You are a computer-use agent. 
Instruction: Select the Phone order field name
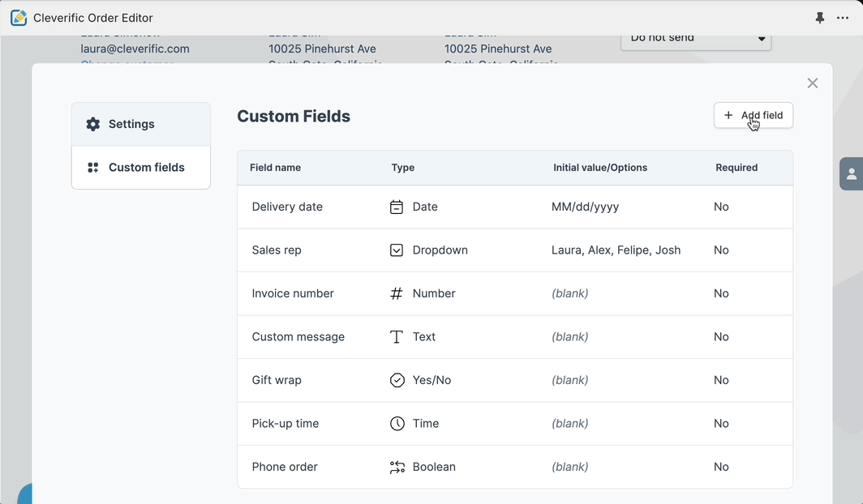[285, 468]
